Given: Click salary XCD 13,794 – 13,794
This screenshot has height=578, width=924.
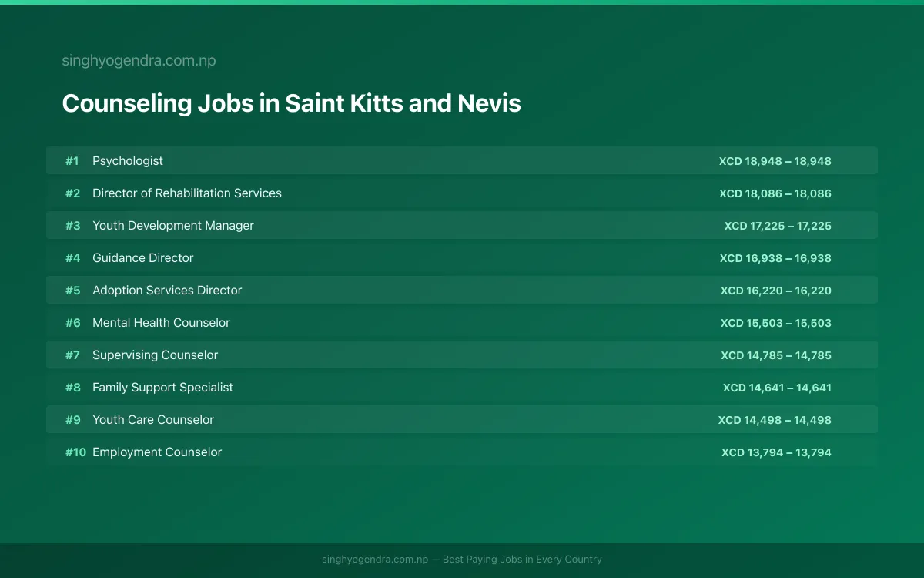Looking at the screenshot, I should pyautogui.click(x=776, y=452).
